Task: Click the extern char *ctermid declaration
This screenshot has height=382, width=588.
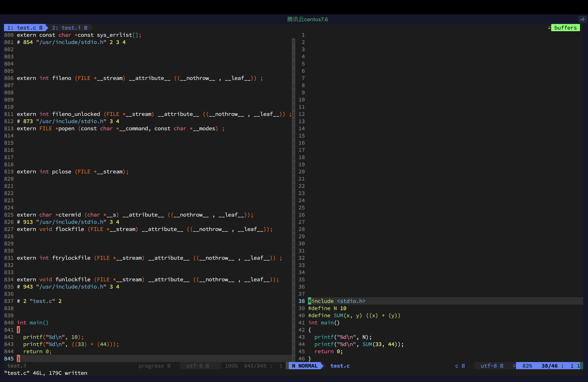Action: [135, 215]
